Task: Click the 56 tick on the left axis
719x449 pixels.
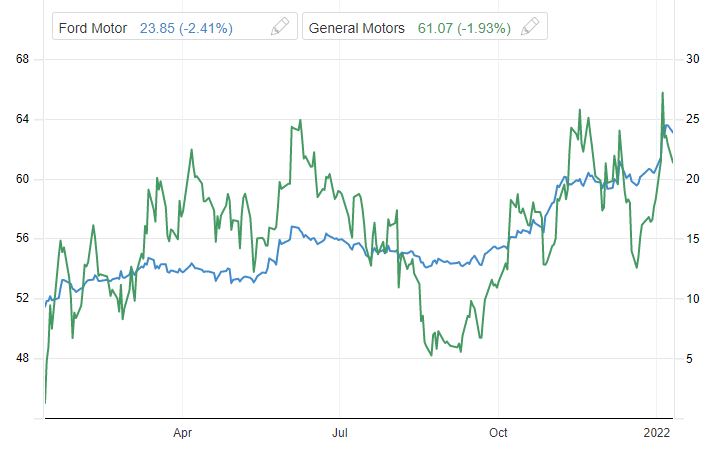Action: (21, 239)
